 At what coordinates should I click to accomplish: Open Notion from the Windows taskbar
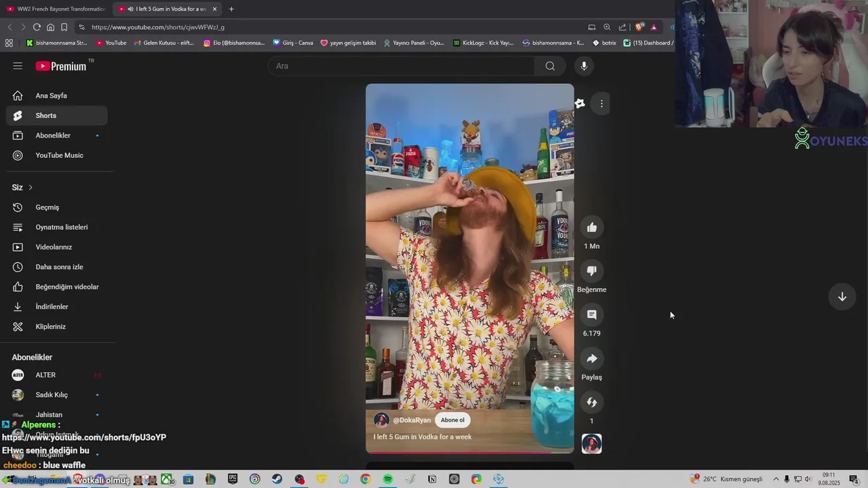tap(432, 479)
